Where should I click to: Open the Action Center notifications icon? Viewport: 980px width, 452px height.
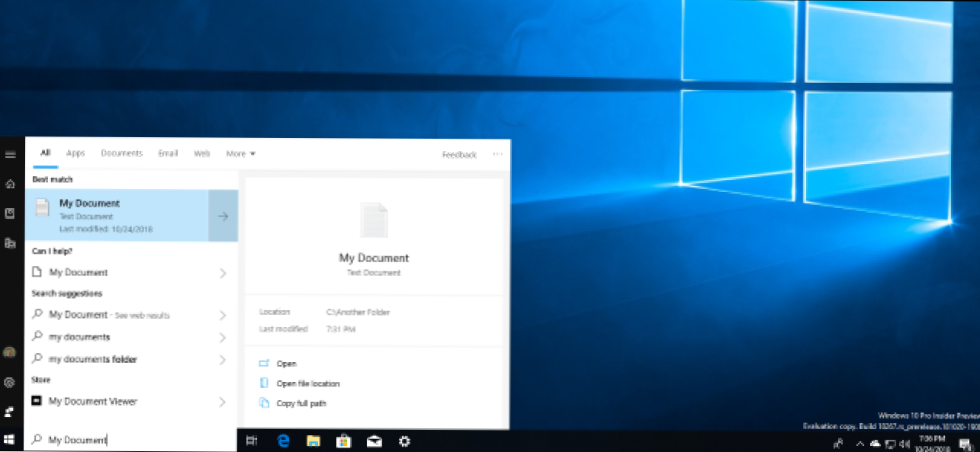tap(964, 444)
